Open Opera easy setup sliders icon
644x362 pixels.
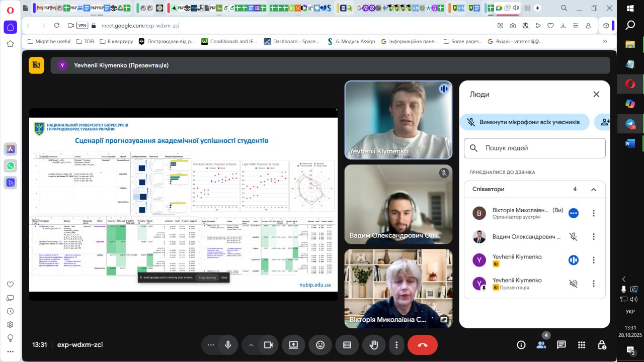coord(576,26)
